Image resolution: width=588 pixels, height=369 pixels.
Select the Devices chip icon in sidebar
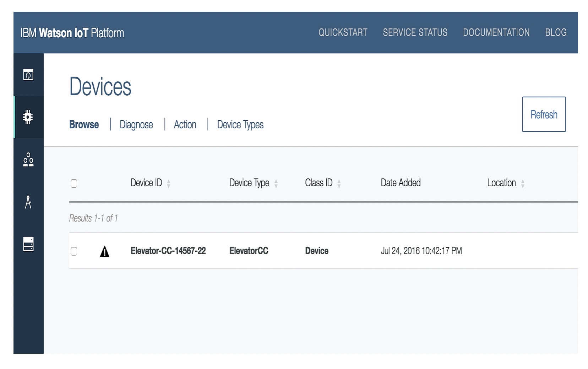tap(28, 117)
